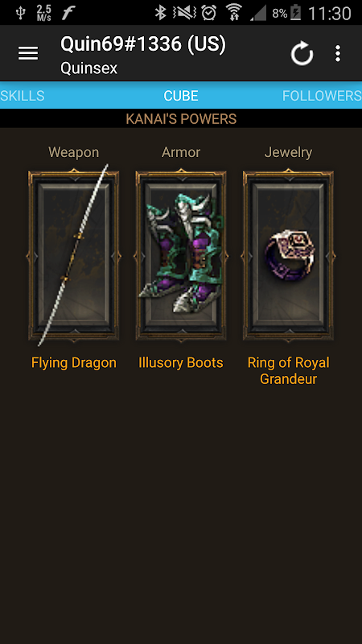362x644 pixels.
Task: Tap the Quinsex hero name subtitle
Action: tap(89, 68)
